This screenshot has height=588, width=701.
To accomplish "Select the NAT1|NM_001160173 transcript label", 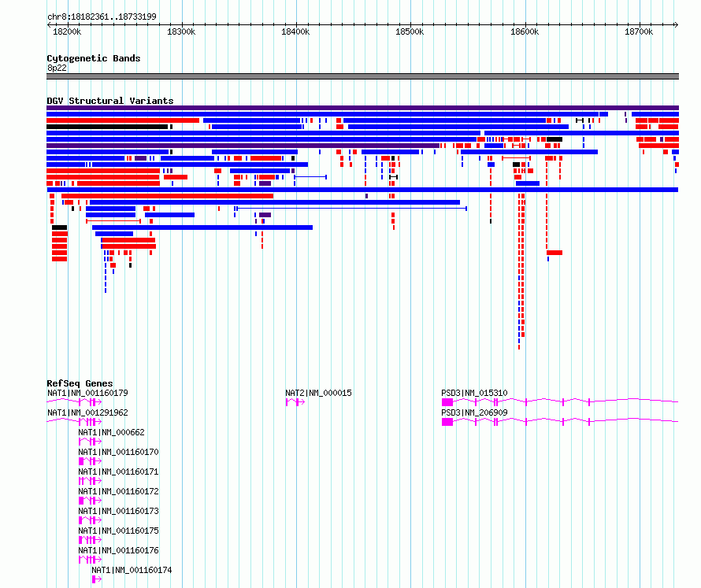I will click(x=118, y=511).
